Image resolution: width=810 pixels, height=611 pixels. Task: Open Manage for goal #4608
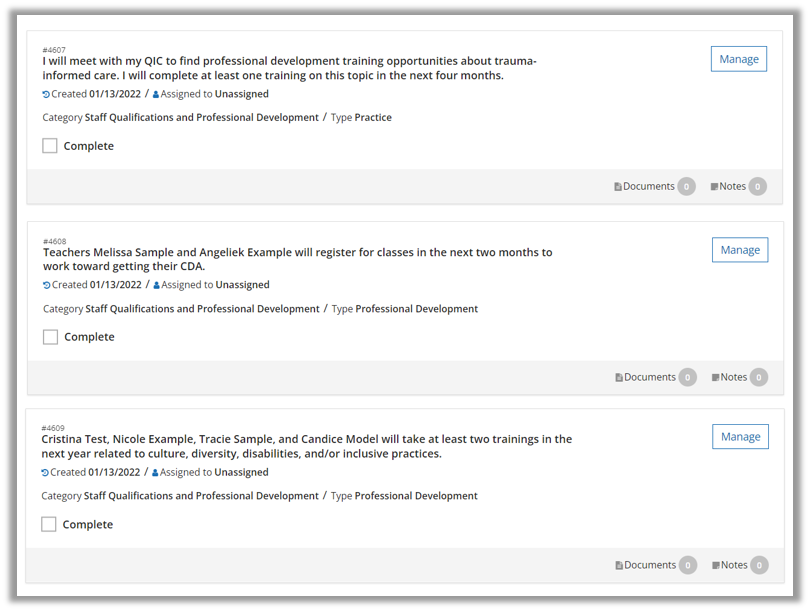(x=740, y=250)
